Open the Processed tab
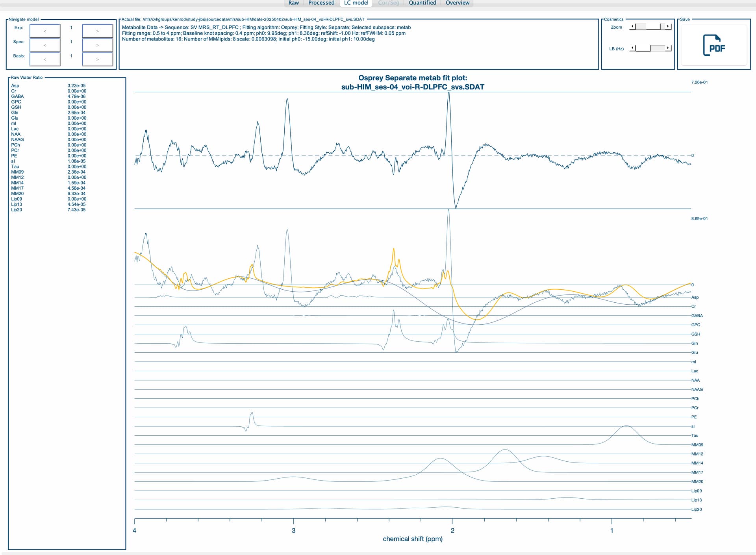The height and width of the screenshot is (555, 756). 321,3
